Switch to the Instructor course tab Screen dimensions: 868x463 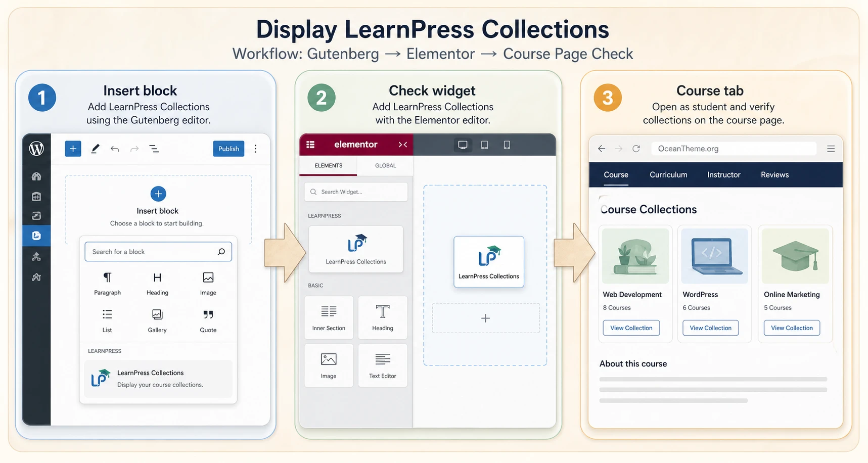coord(723,175)
